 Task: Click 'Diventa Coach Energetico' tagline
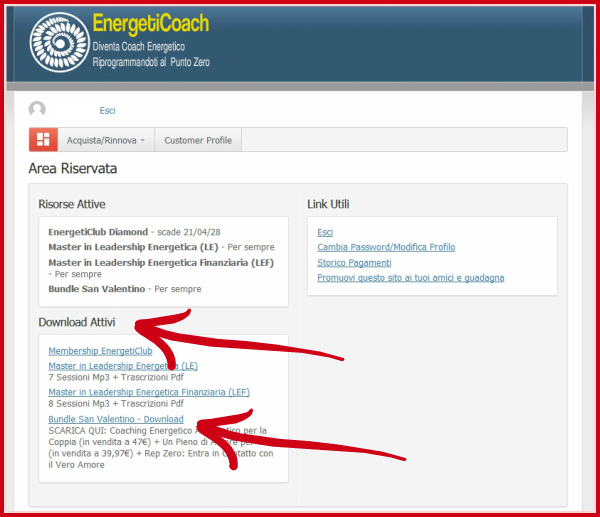tap(139, 47)
